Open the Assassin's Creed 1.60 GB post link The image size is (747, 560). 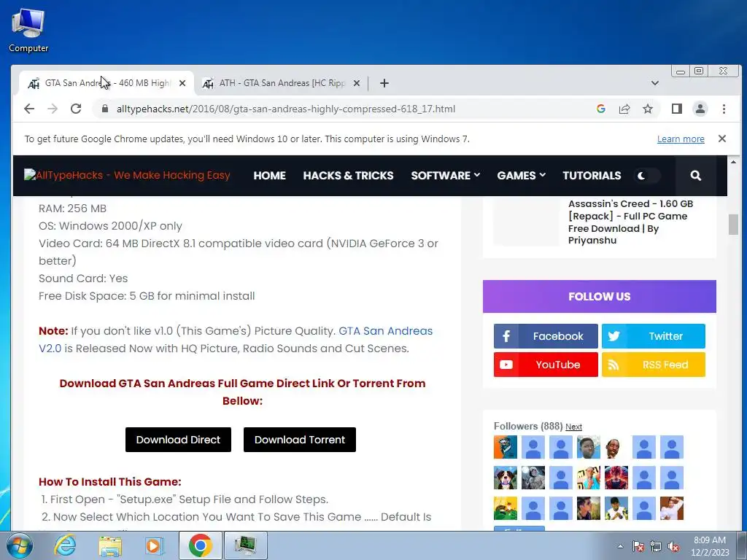630,222
